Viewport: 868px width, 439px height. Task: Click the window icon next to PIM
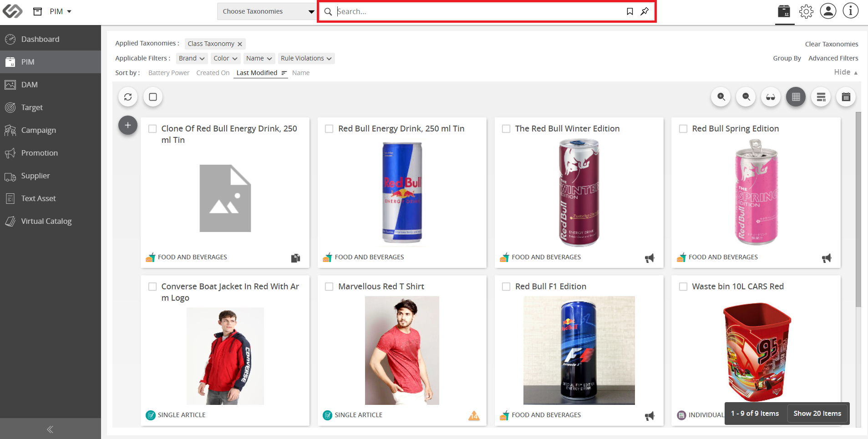coord(38,11)
